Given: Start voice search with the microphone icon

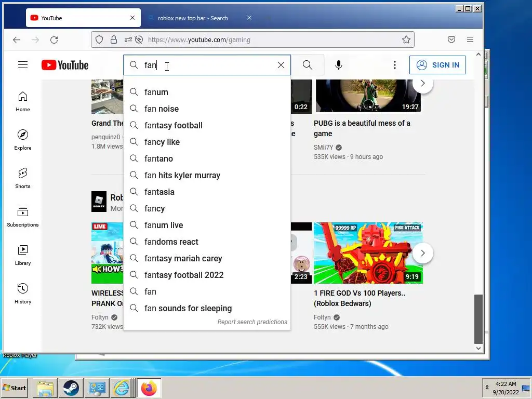Looking at the screenshot, I should point(338,65).
